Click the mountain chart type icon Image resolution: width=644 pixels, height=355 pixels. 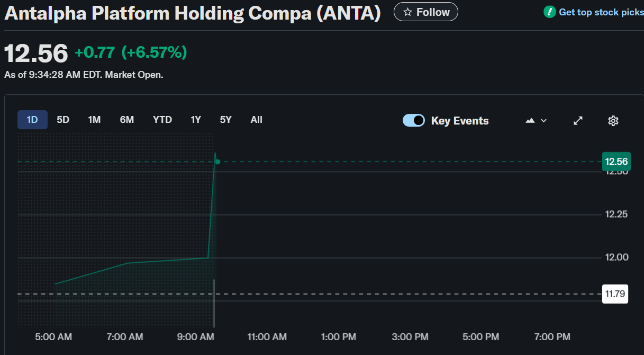(x=530, y=121)
